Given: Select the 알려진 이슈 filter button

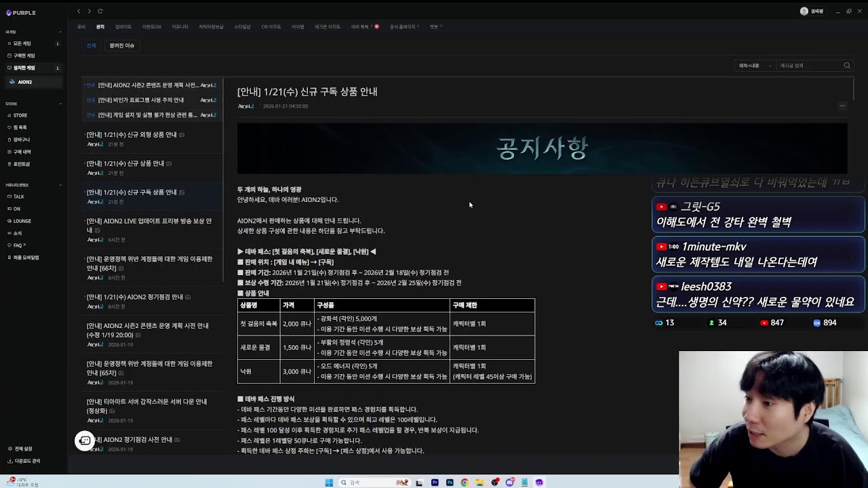Looking at the screenshot, I should point(122,45).
